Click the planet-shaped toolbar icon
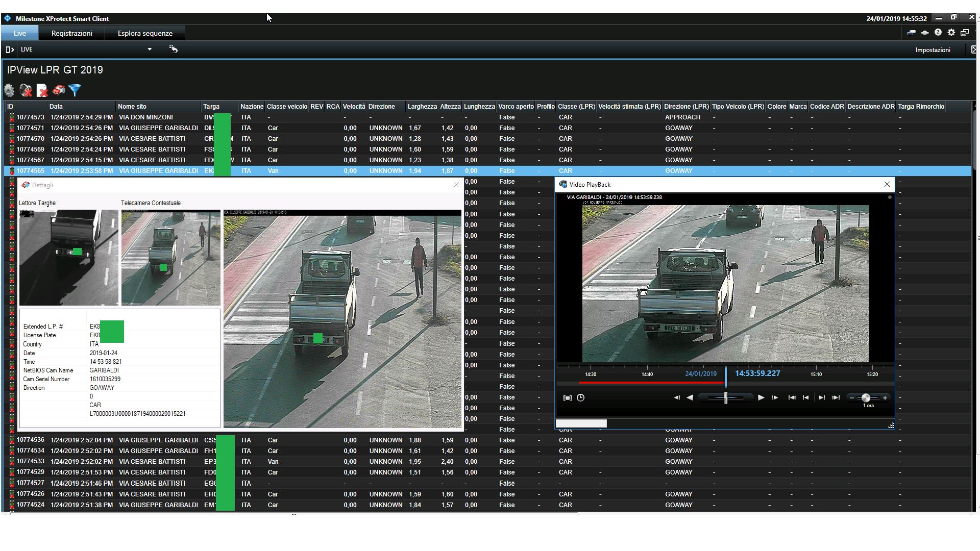 pyautogui.click(x=924, y=33)
